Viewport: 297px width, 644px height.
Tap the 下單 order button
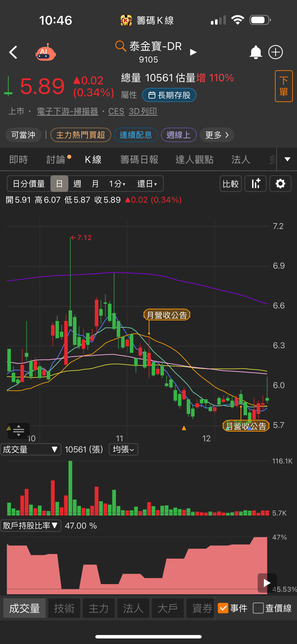click(284, 86)
